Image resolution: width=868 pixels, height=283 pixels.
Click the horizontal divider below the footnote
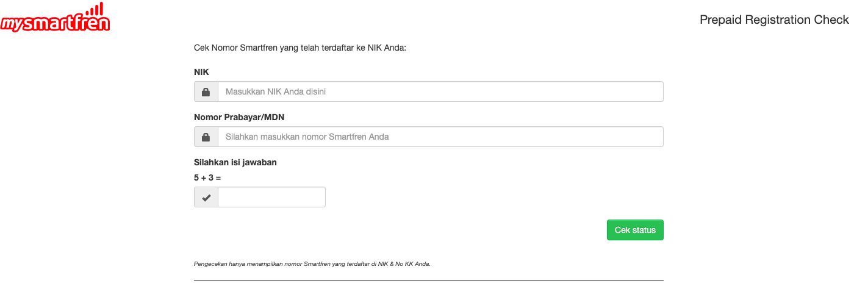tap(429, 281)
